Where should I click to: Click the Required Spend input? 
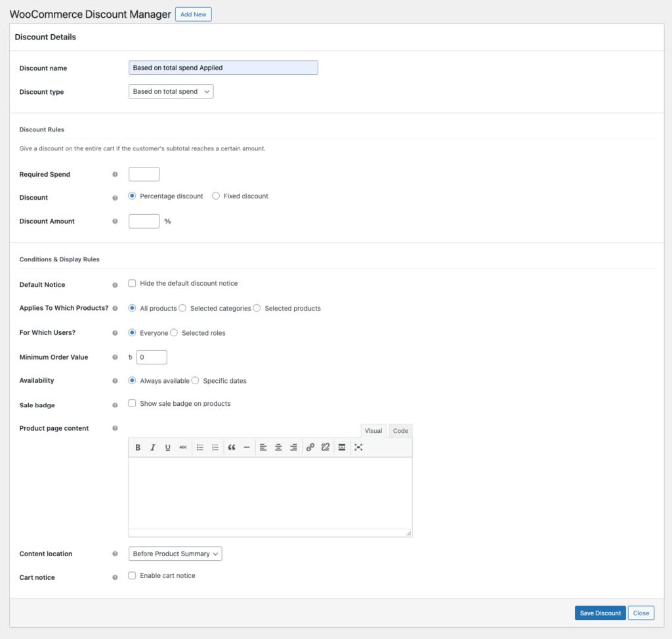click(144, 175)
